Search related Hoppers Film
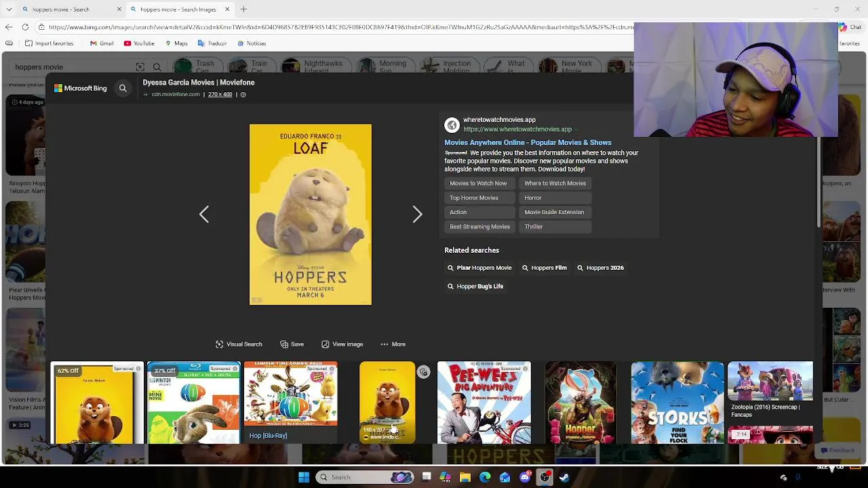Viewport: 868px width, 488px height. (544, 268)
